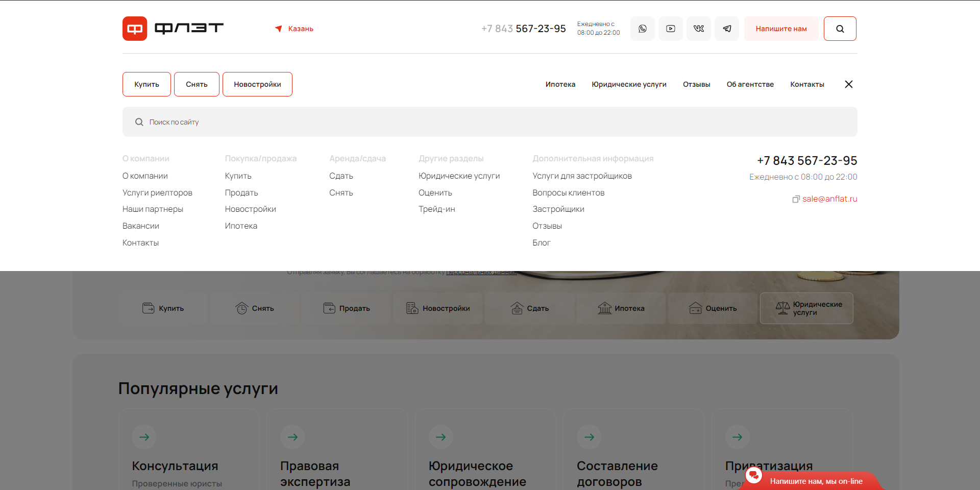Open the персональных данных policy link

pos(481,273)
